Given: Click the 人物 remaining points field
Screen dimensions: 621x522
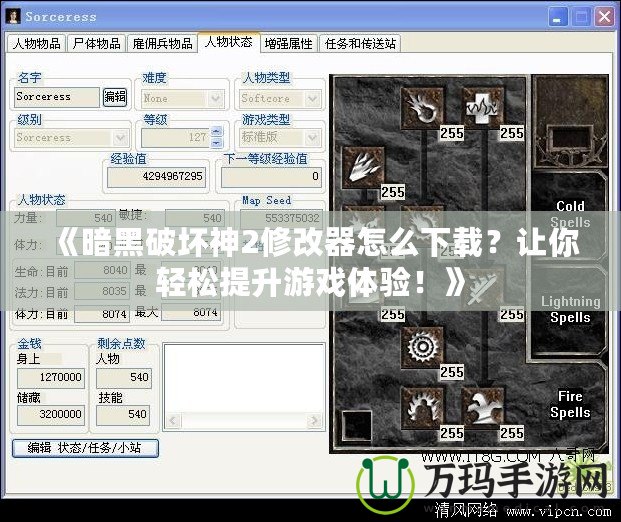Looking at the screenshot, I should coord(124,377).
